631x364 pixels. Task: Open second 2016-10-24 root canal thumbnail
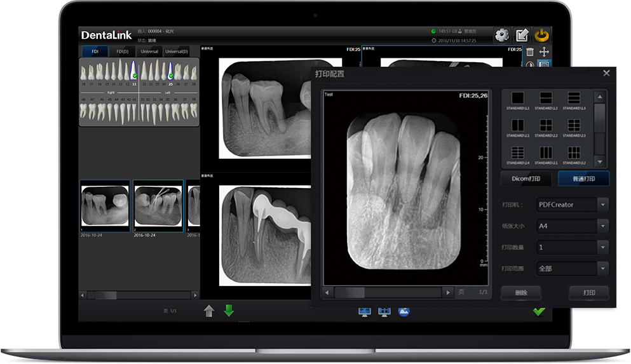(x=158, y=206)
